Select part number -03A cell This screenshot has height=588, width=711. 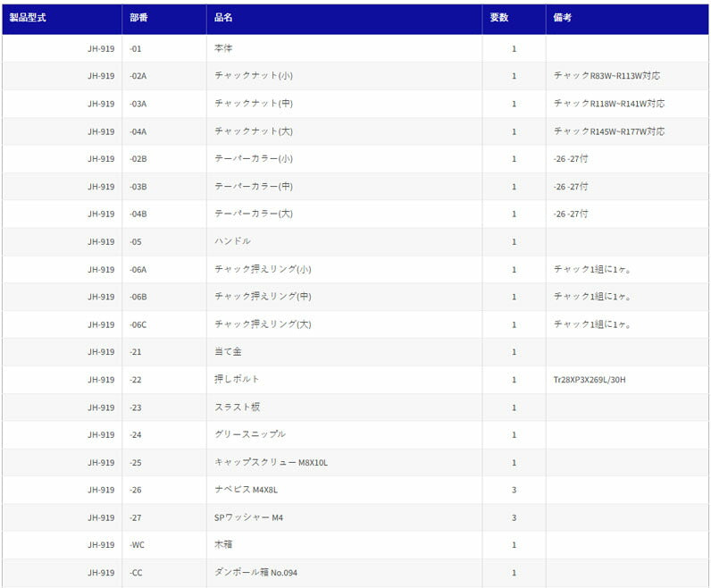coord(164,104)
